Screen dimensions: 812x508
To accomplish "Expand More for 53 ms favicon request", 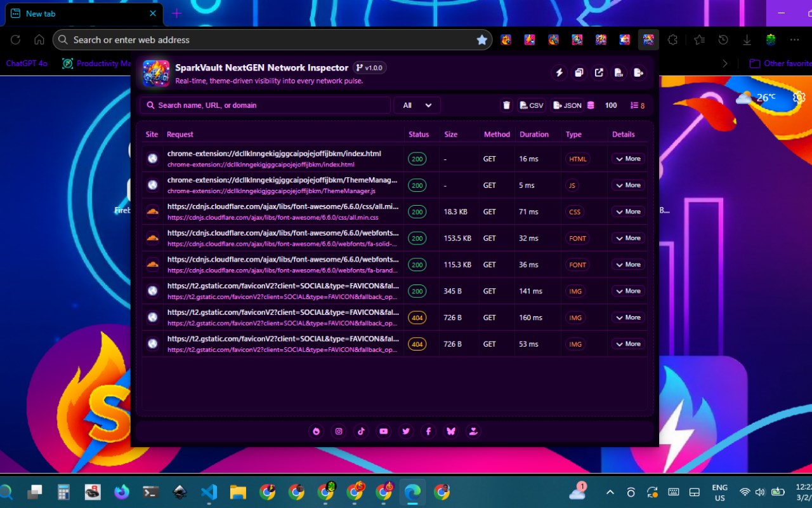I will click(x=628, y=344).
